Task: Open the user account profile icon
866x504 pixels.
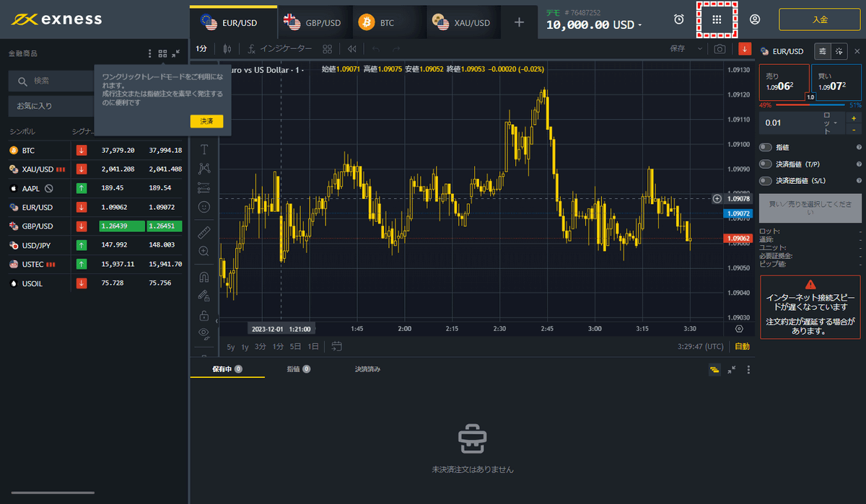Action: (755, 19)
